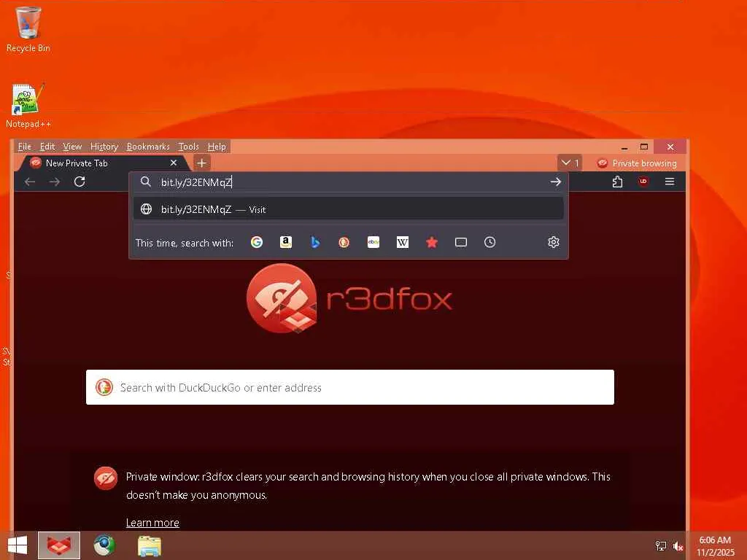Open the hamburger application menu

point(670,182)
